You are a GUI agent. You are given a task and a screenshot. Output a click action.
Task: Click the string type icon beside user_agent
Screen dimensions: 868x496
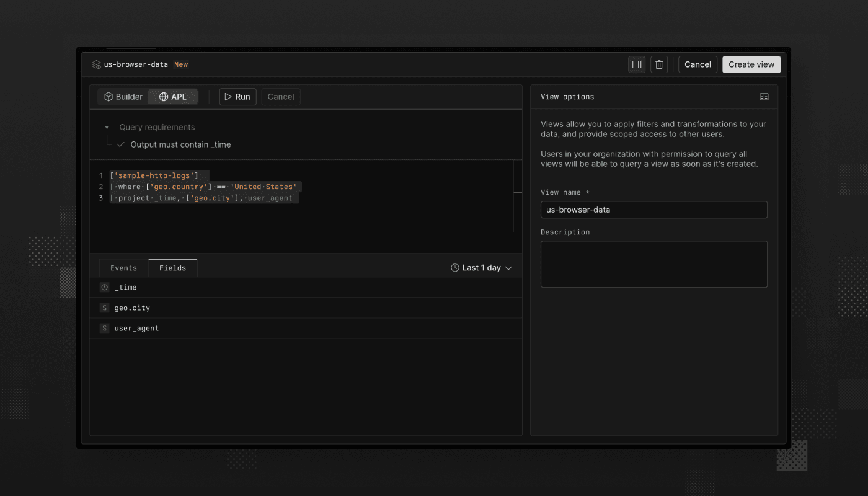pyautogui.click(x=104, y=328)
